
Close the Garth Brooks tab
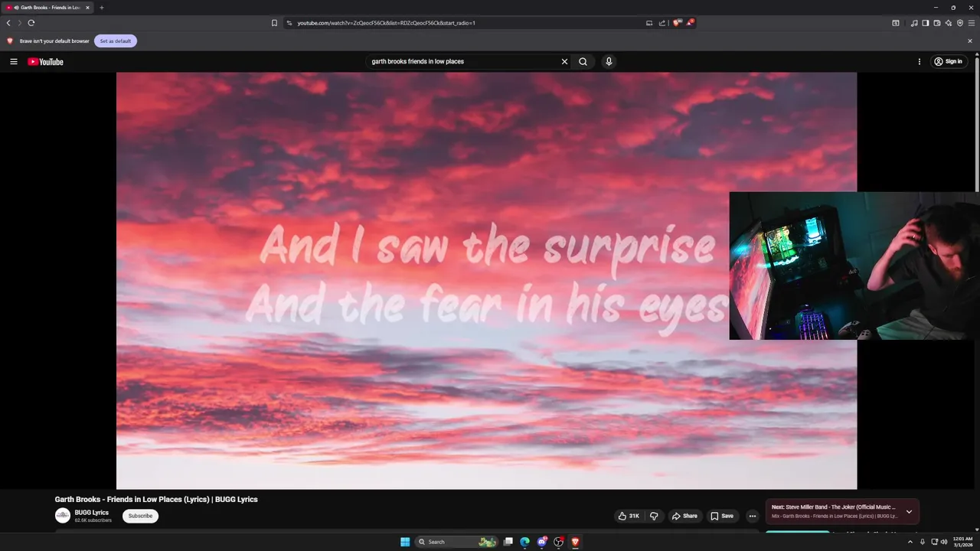(87, 8)
